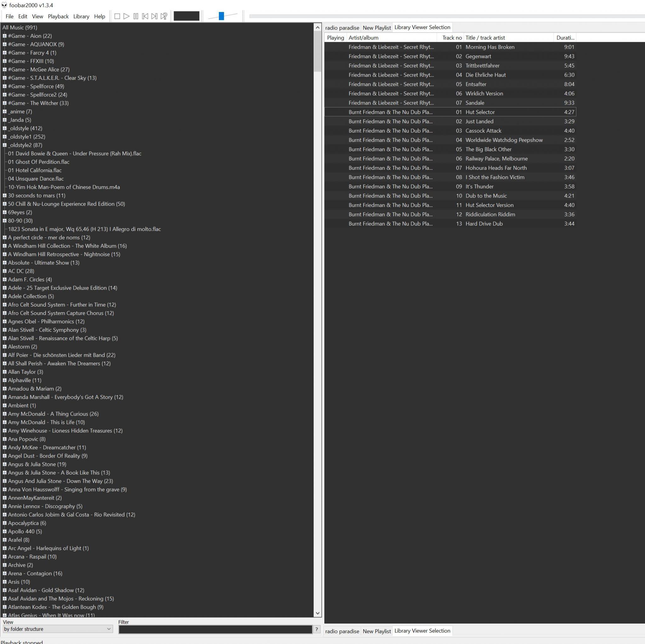Expand the AC DC folder node
Screen dimensions: 645x644
click(5, 271)
